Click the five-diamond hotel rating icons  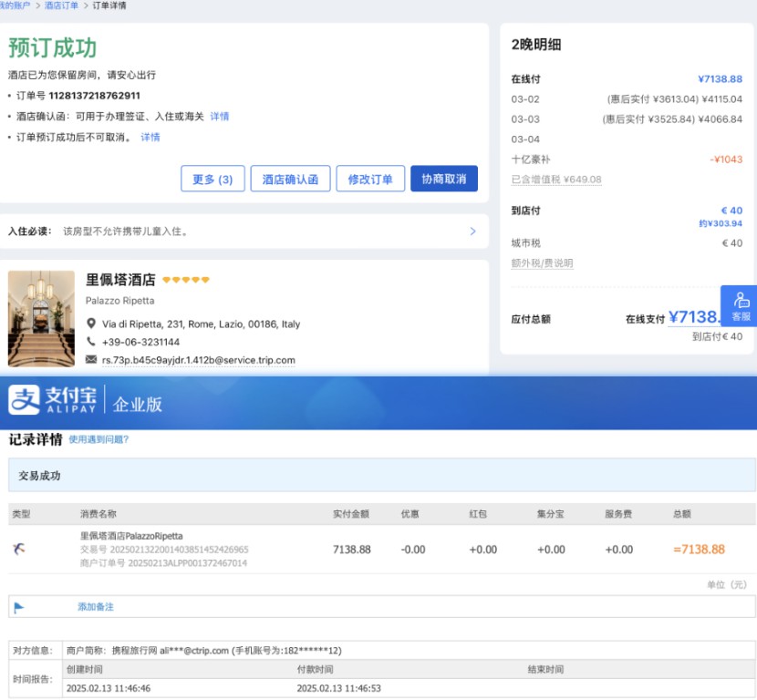tap(186, 280)
